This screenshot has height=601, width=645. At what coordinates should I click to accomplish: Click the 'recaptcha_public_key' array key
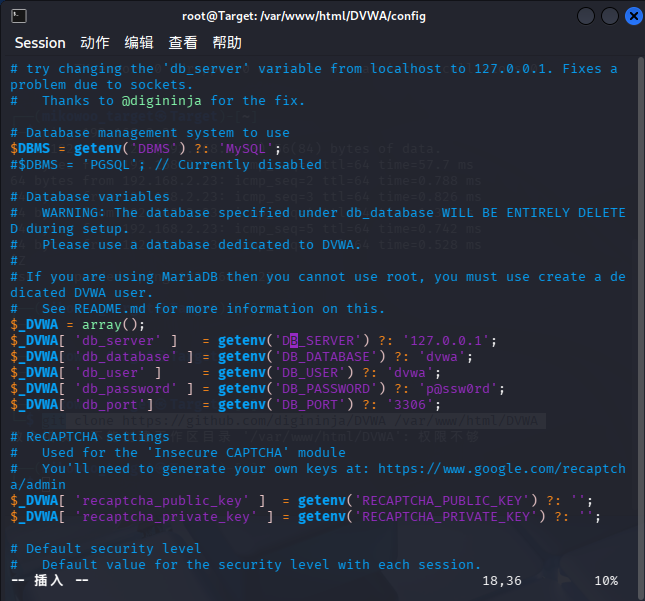point(162,501)
